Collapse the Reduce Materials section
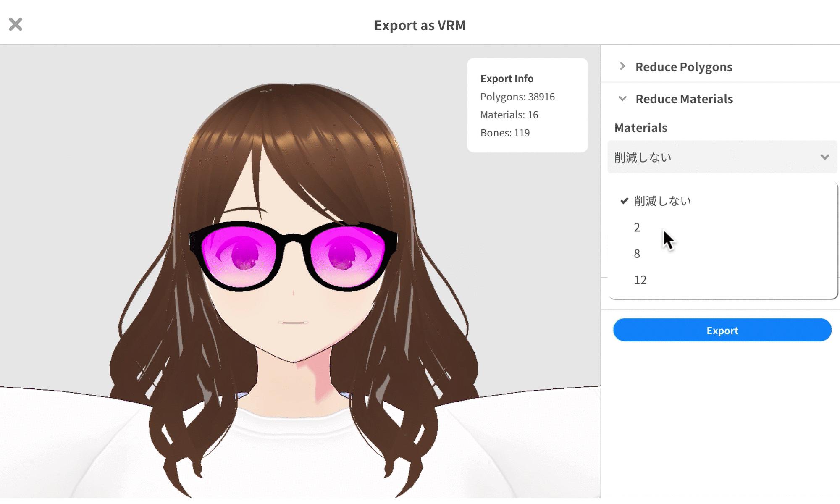This screenshot has height=504, width=840. 622,99
